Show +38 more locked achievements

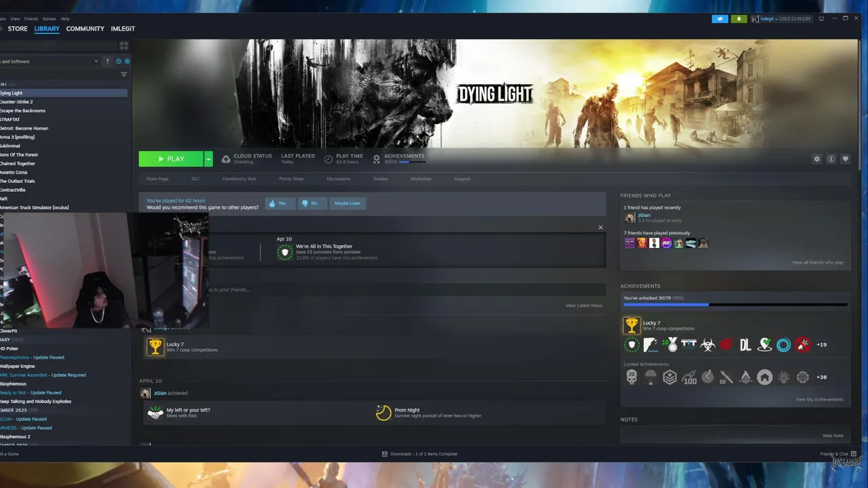821,378
